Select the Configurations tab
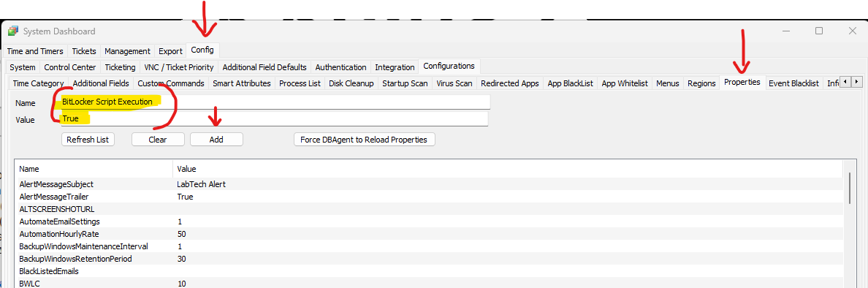868x288 pixels. [449, 66]
